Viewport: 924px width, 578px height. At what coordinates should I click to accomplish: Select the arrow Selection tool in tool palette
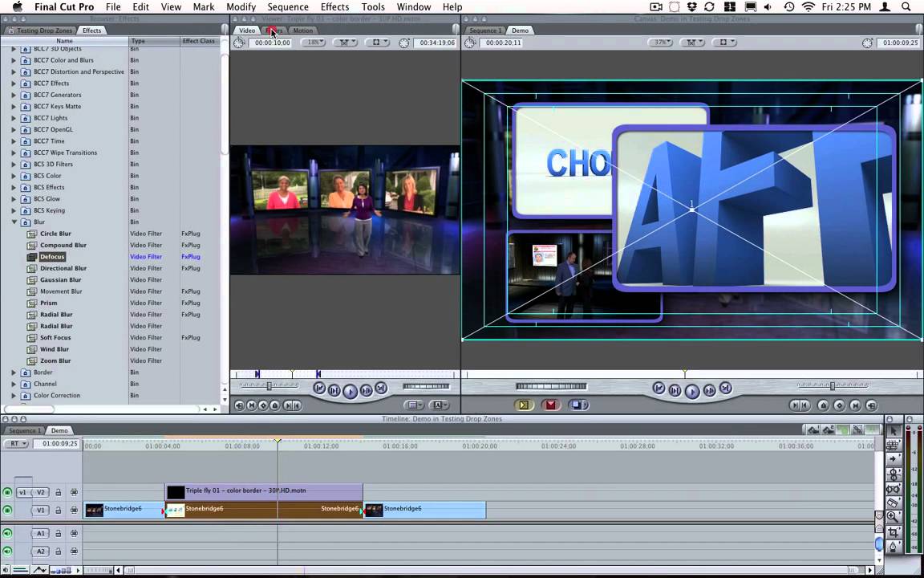coord(894,430)
